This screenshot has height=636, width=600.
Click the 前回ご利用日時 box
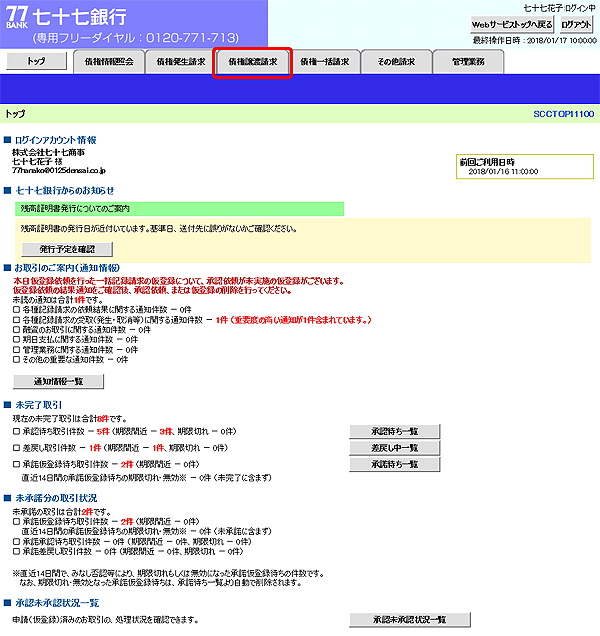[525, 166]
